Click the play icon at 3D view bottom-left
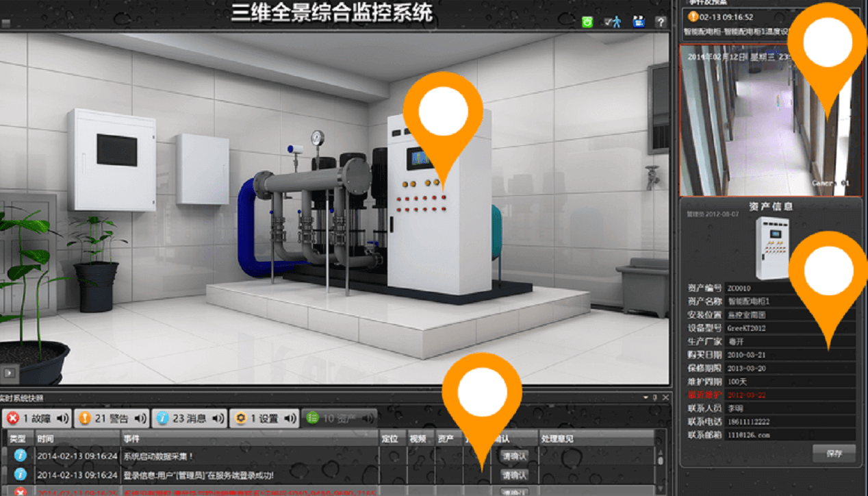Image resolution: width=868 pixels, height=496 pixels. click(x=10, y=373)
